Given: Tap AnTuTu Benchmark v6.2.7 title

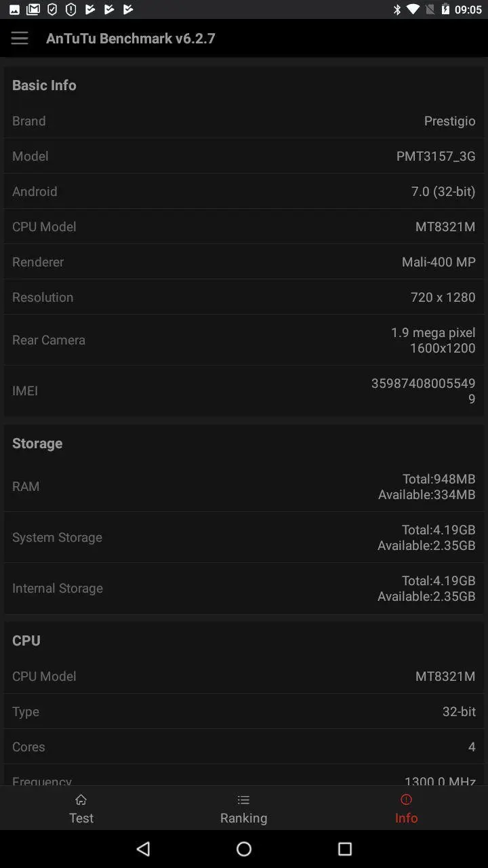Looking at the screenshot, I should pos(131,38).
